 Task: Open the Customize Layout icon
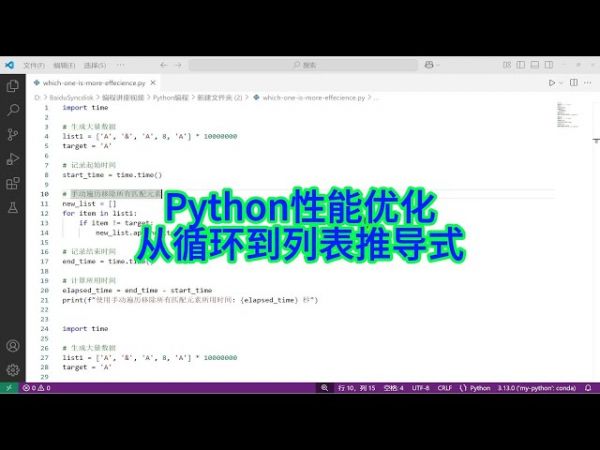507,65
